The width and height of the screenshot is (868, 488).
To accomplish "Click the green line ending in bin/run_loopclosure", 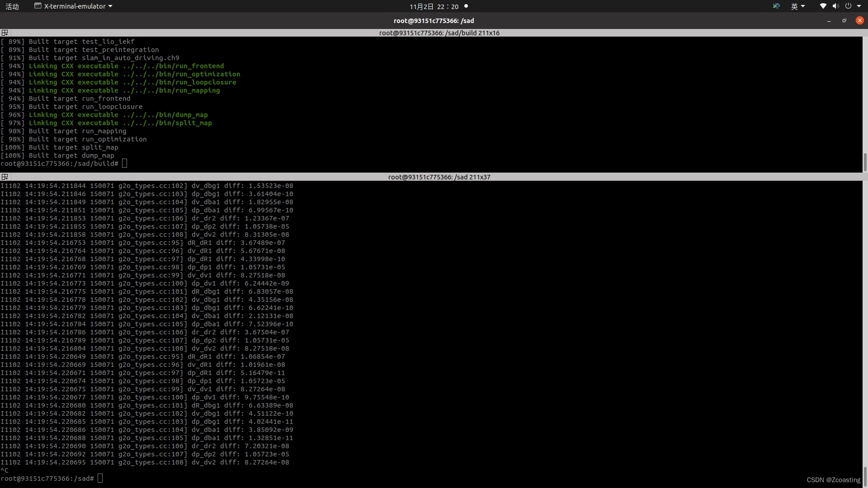I will tap(118, 82).
